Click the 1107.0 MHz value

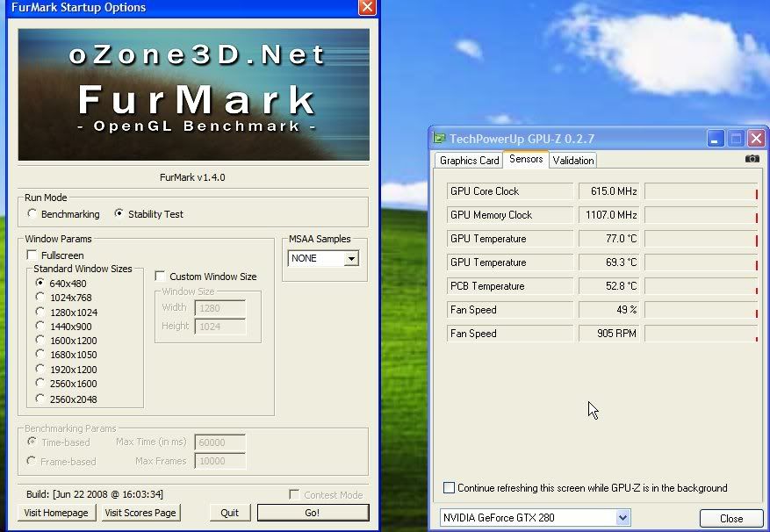point(609,215)
